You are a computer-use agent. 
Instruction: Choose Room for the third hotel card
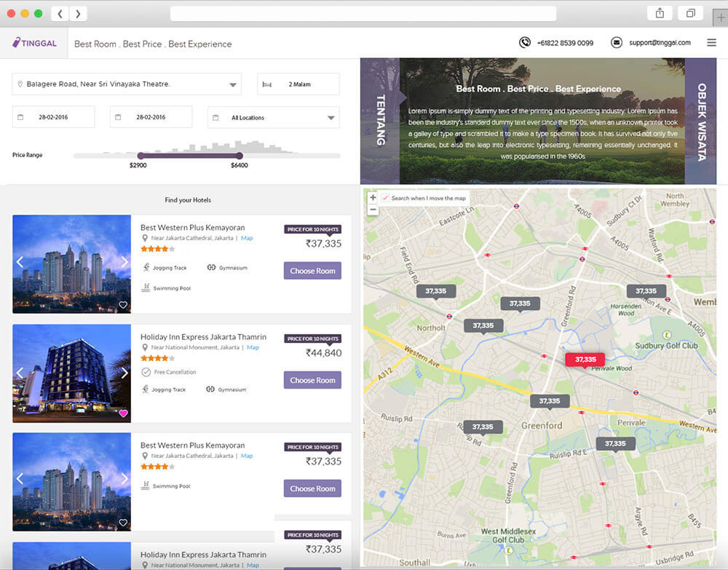pyautogui.click(x=312, y=488)
